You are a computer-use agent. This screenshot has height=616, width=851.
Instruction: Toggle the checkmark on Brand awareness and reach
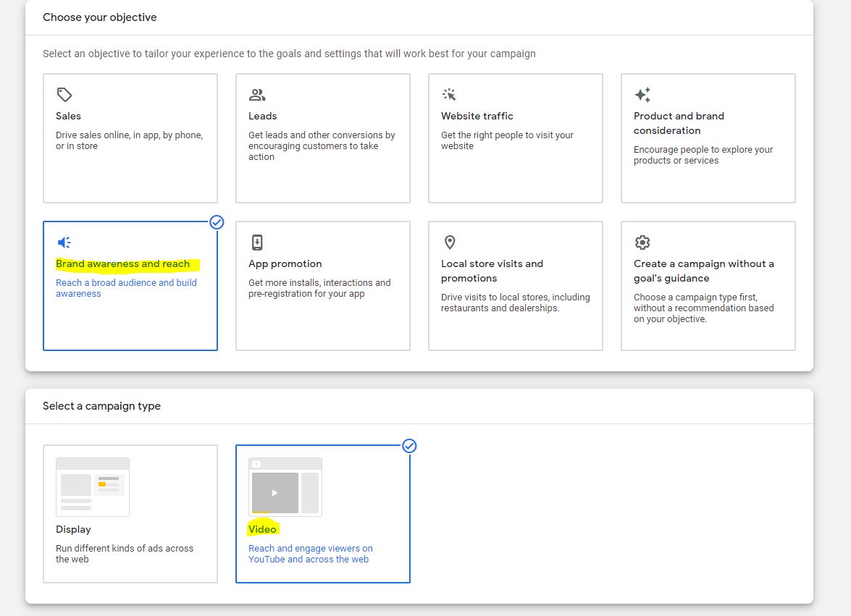tap(217, 222)
